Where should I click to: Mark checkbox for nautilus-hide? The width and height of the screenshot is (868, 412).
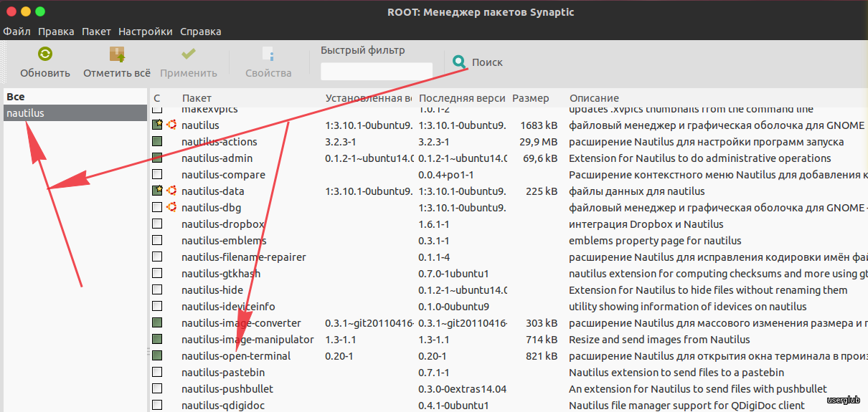coord(157,289)
